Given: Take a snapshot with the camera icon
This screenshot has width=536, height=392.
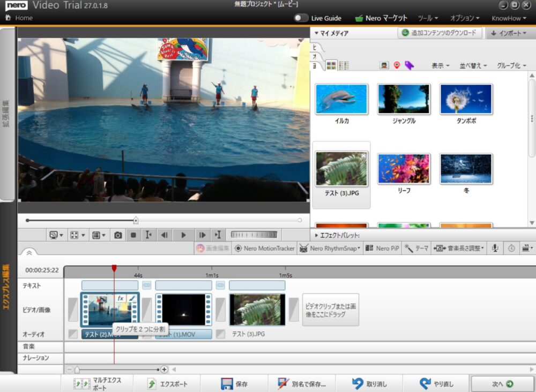Looking at the screenshot, I should 118,235.
